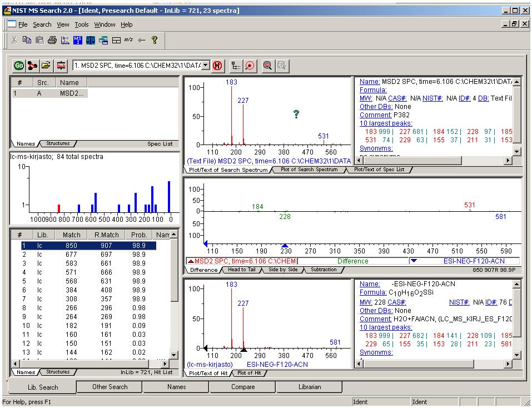Open help with the yellow question mark

(x=155, y=40)
